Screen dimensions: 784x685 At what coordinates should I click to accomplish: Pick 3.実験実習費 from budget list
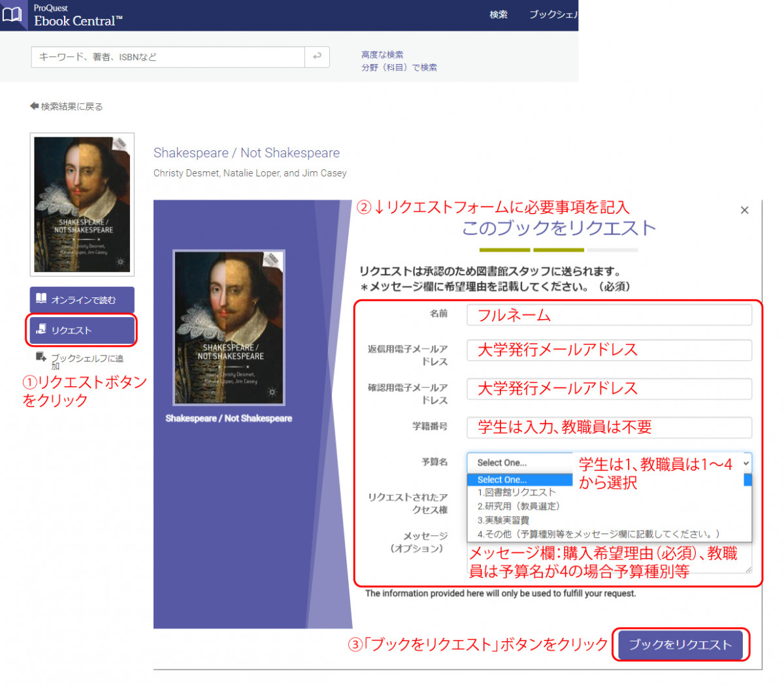coord(503,520)
